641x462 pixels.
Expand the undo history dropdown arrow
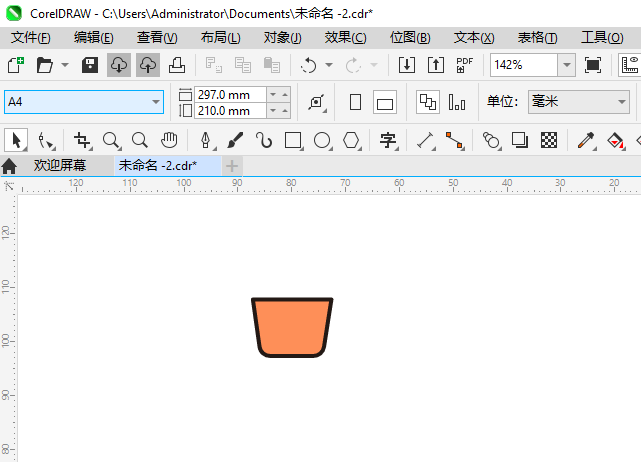(329, 65)
